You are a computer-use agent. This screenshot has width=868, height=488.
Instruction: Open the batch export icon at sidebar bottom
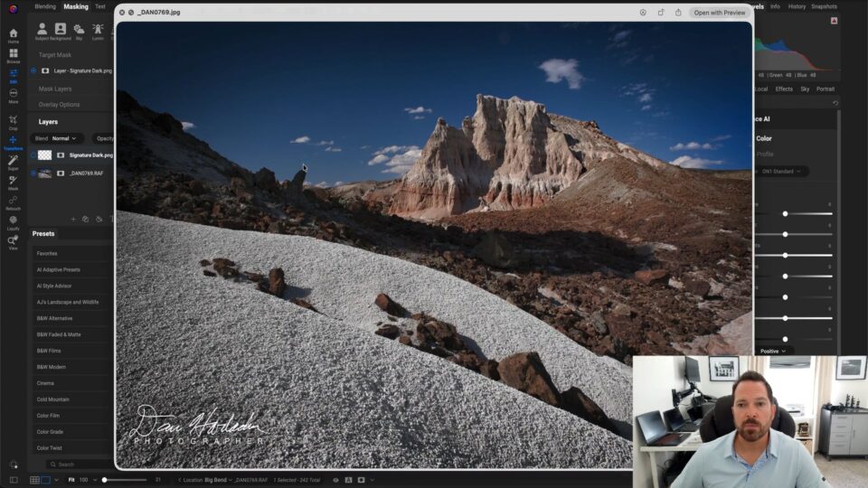click(14, 465)
